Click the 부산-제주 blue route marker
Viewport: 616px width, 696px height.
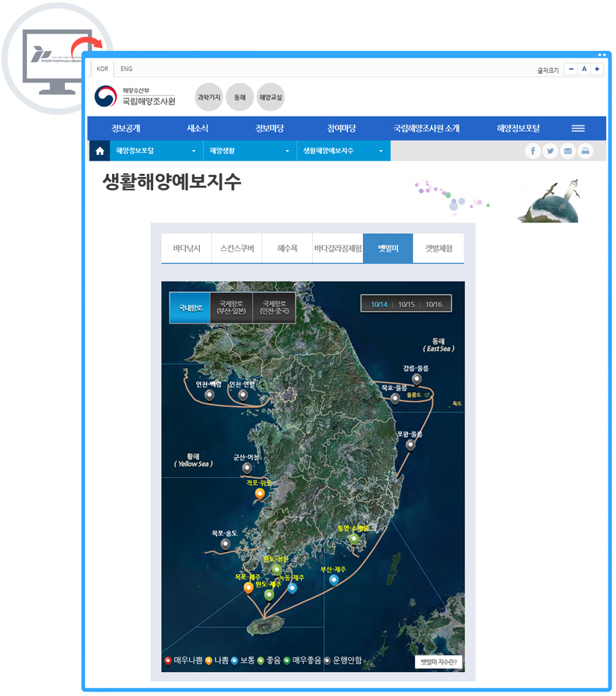(x=334, y=580)
